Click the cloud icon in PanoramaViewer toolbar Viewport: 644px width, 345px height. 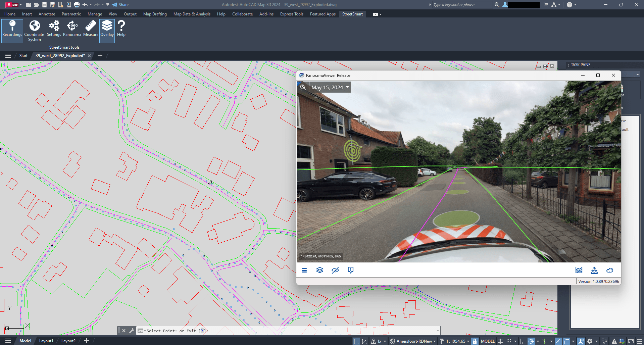click(610, 270)
